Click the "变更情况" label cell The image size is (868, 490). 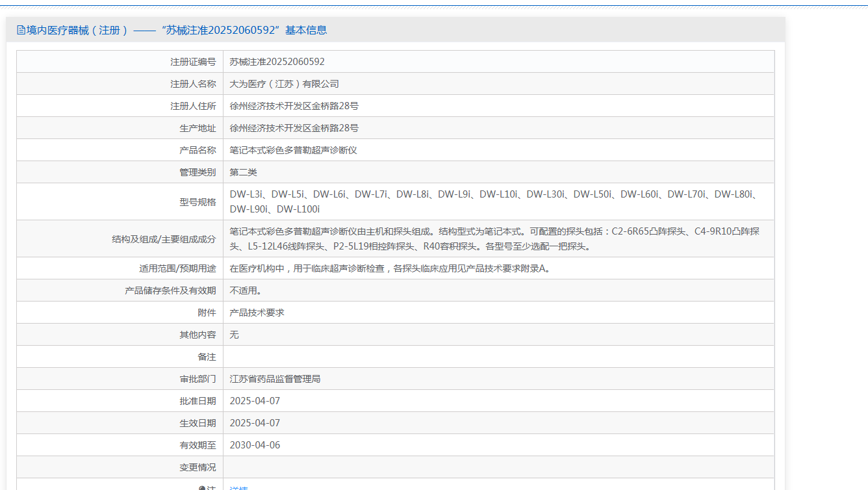click(x=120, y=467)
